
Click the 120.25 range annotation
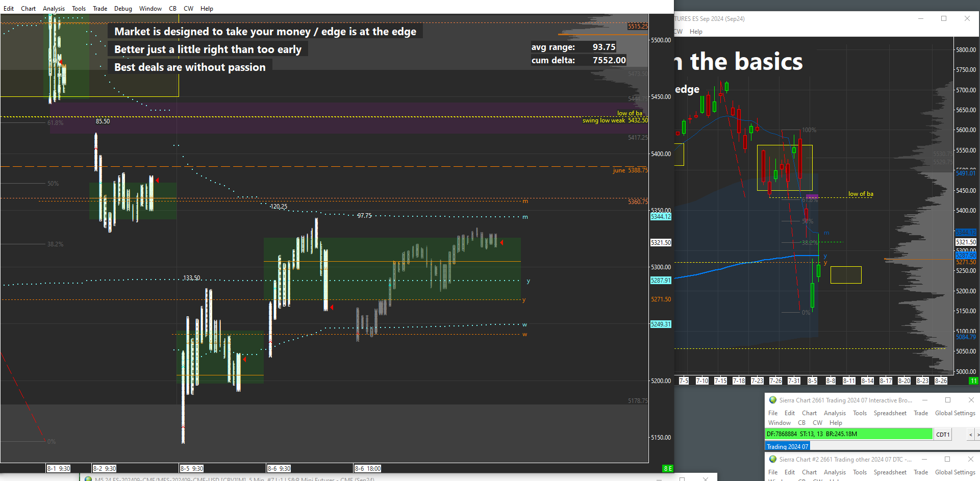(x=279, y=207)
